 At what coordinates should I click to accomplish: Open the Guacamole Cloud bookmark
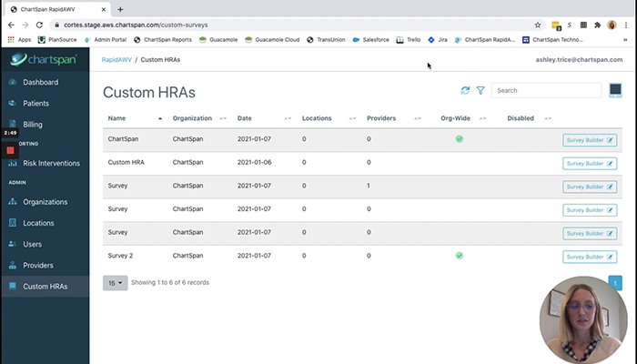[x=272, y=40]
